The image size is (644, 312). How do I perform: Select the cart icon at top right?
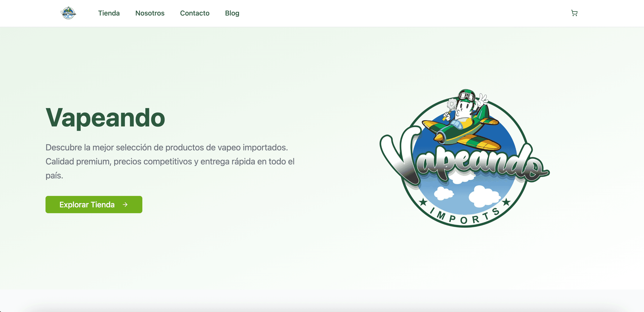[574, 13]
